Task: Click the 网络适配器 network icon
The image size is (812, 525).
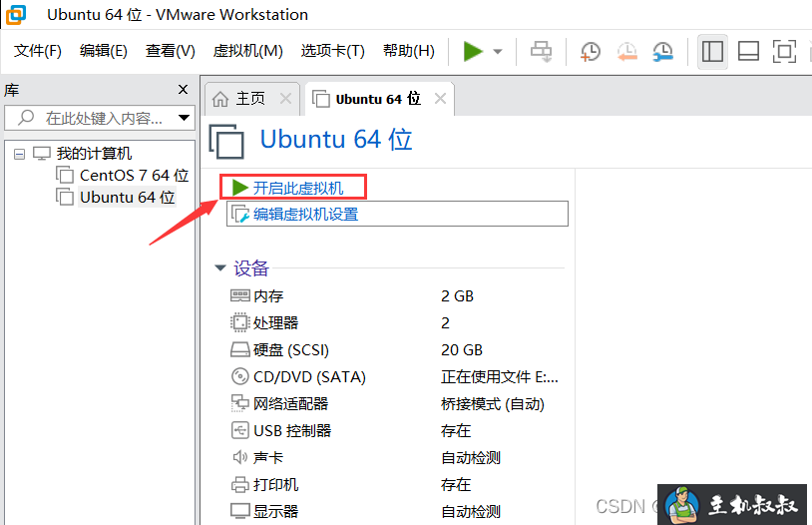Action: point(239,403)
